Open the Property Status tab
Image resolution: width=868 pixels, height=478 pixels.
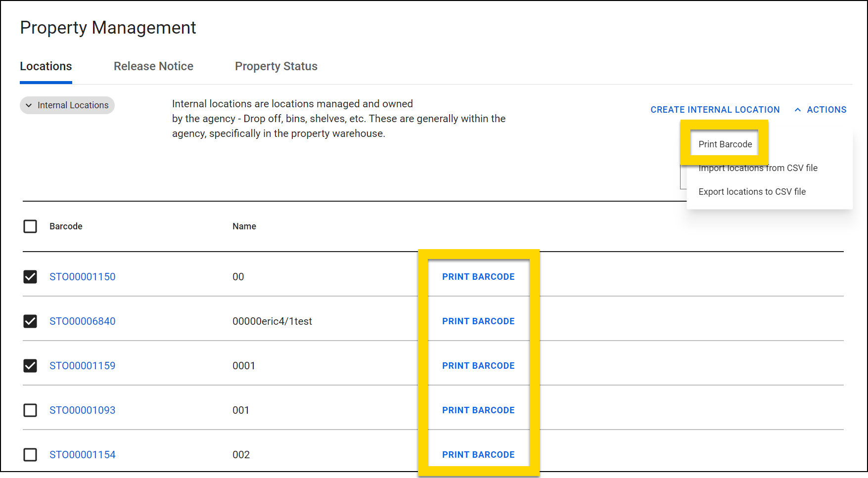click(x=276, y=66)
